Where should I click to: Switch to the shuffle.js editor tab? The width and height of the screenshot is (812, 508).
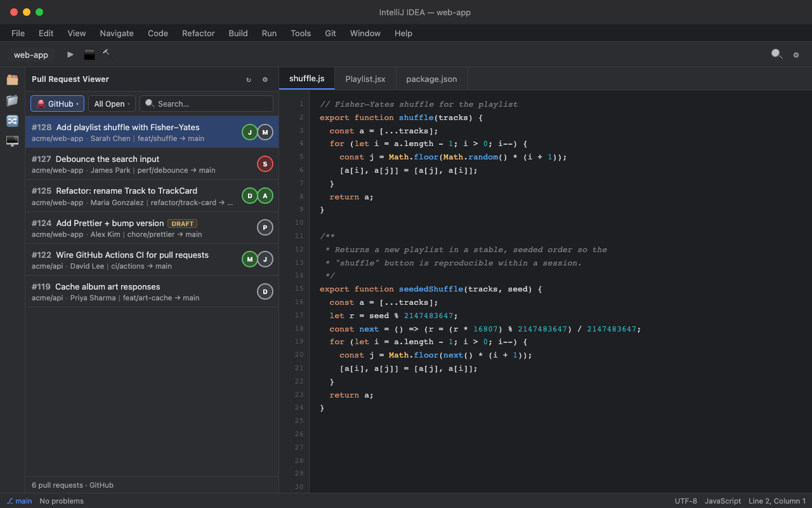tap(307, 79)
